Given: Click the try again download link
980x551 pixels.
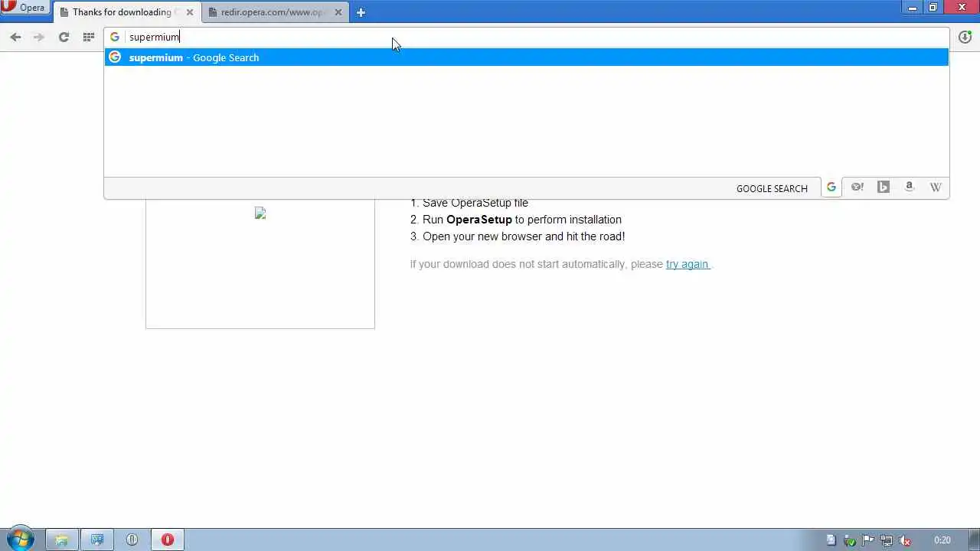Looking at the screenshot, I should point(688,264).
